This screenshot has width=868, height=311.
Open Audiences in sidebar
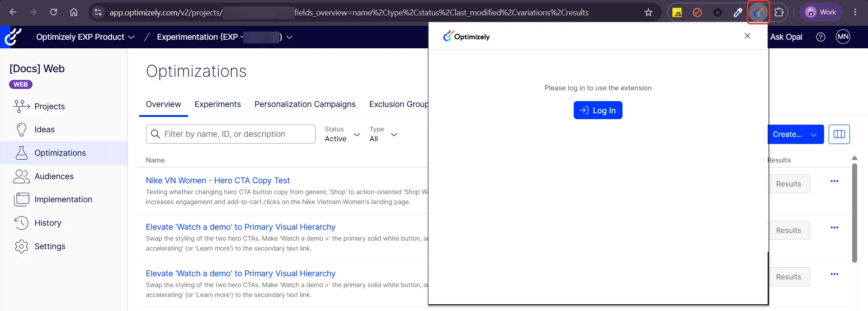(64, 176)
